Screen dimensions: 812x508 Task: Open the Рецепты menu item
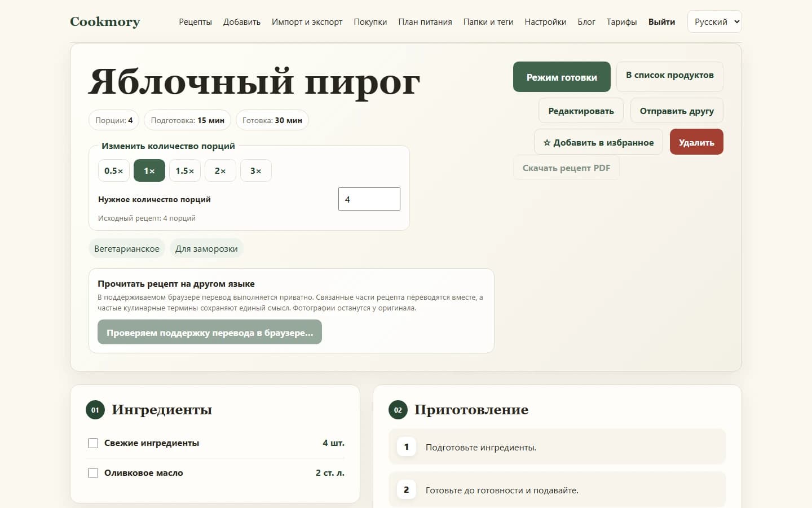(195, 22)
